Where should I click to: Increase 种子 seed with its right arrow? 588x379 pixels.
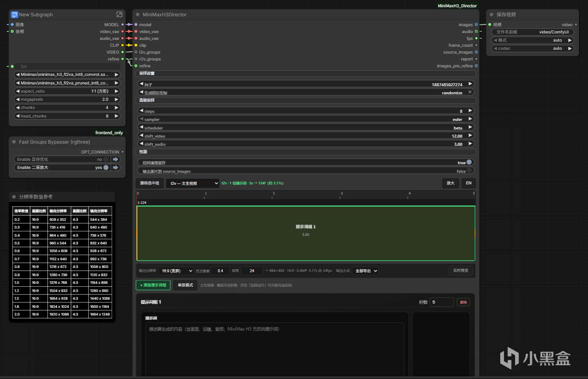click(x=470, y=84)
